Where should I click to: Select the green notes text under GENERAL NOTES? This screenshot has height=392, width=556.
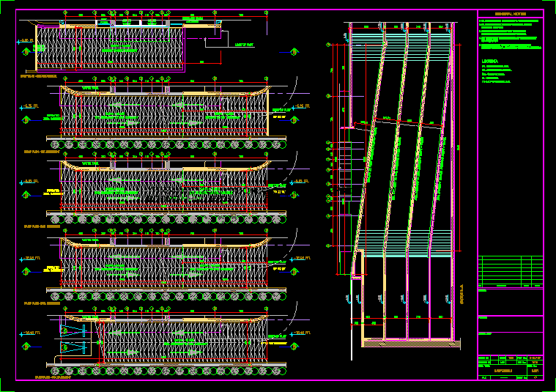pyautogui.click(x=510, y=34)
